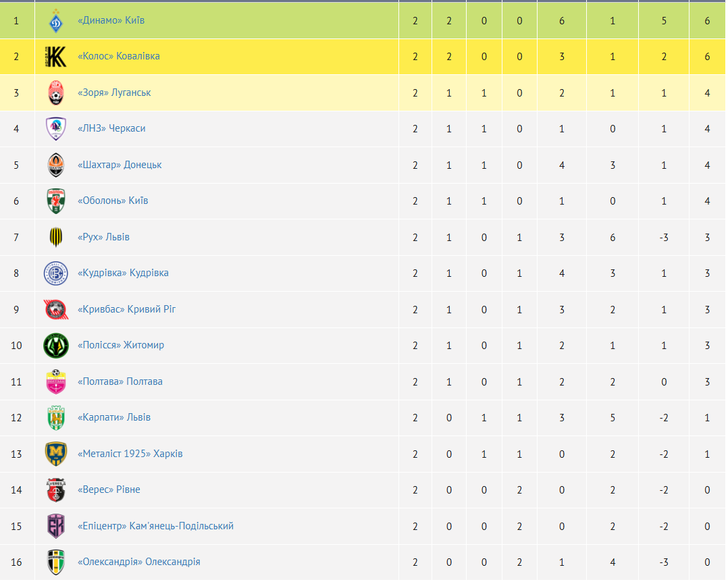Click the Dynamo Kyiv club logo
Screen dimensions: 728x584
tap(55, 21)
